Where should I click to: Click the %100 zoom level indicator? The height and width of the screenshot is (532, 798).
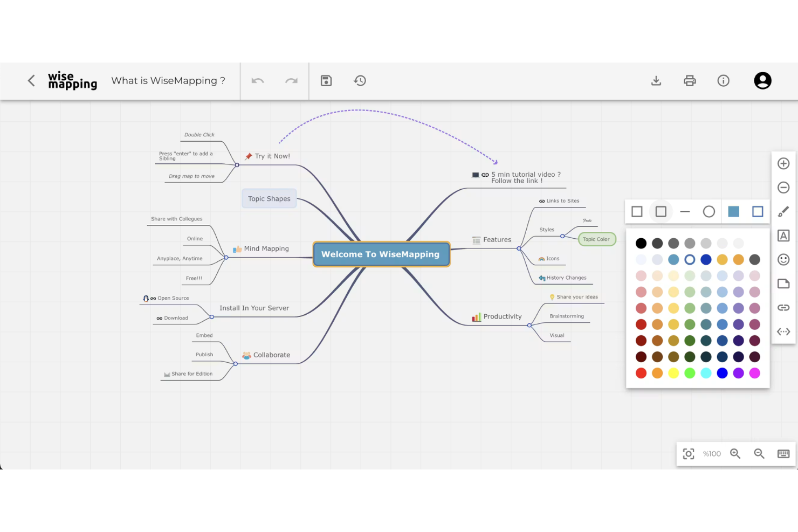pyautogui.click(x=712, y=454)
